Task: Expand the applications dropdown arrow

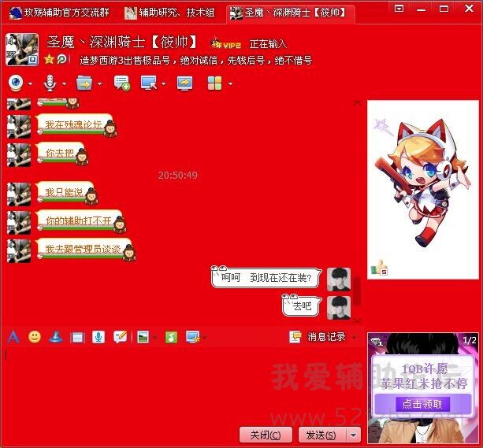Action: point(230,83)
